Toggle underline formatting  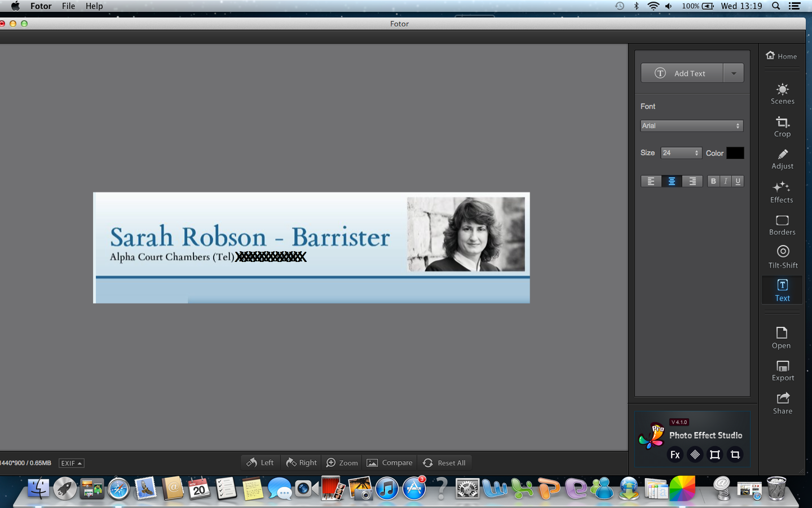coord(738,181)
